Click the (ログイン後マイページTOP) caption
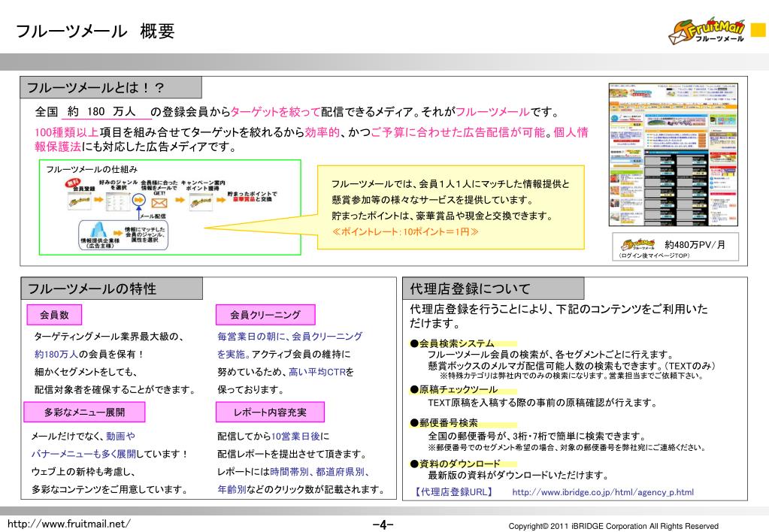This screenshot has height=532, width=769. (x=653, y=255)
